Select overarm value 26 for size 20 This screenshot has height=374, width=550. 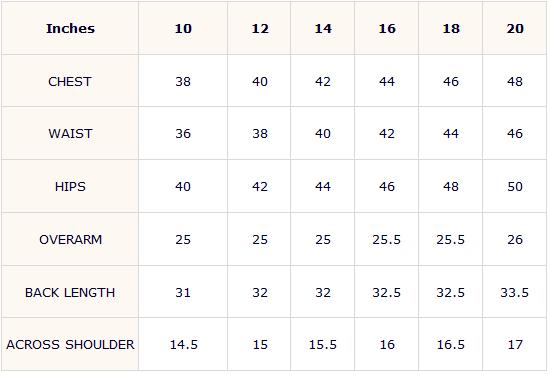(515, 240)
